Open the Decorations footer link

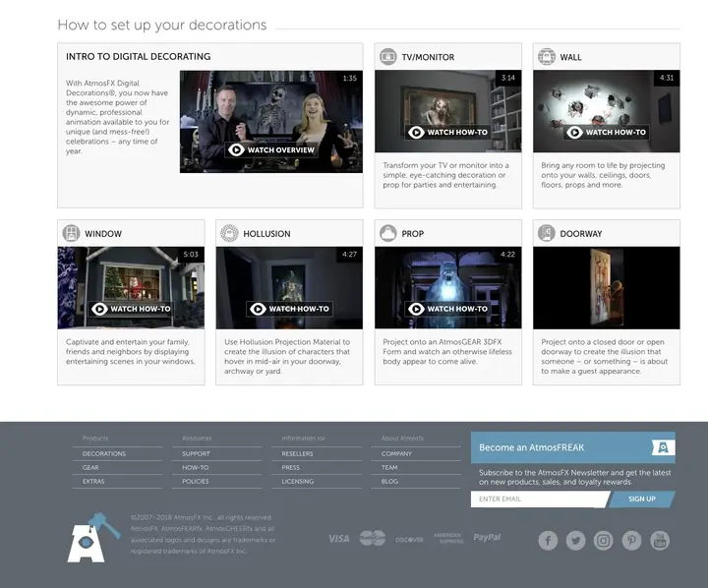[104, 454]
